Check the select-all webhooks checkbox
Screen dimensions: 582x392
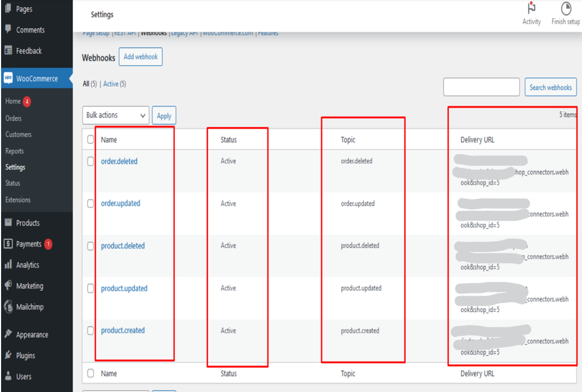pos(90,140)
